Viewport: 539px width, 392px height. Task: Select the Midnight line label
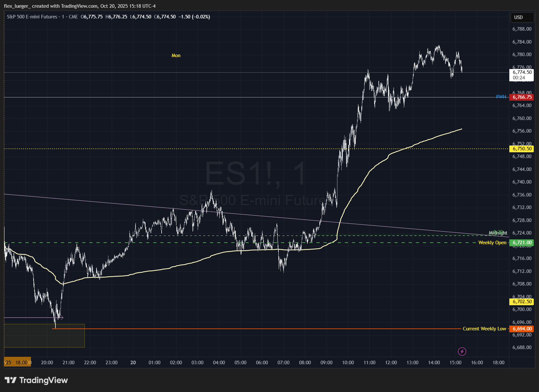coord(498,233)
